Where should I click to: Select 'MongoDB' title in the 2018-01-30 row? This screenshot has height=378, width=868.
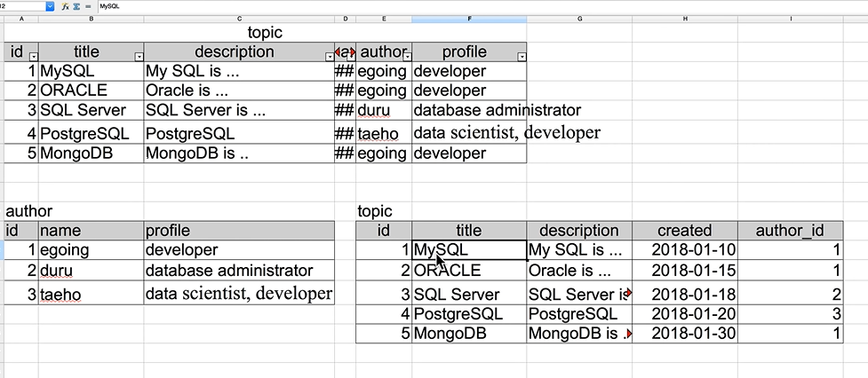469,334
